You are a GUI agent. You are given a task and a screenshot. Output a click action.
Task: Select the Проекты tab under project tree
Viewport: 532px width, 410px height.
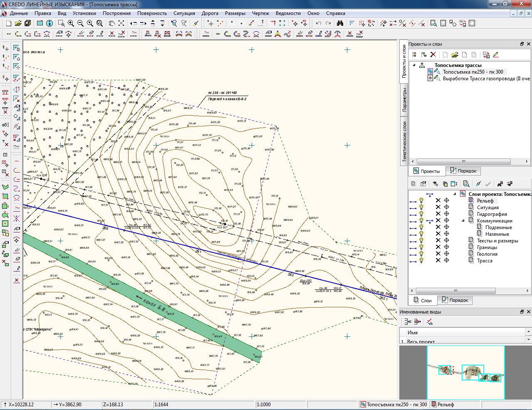point(426,171)
